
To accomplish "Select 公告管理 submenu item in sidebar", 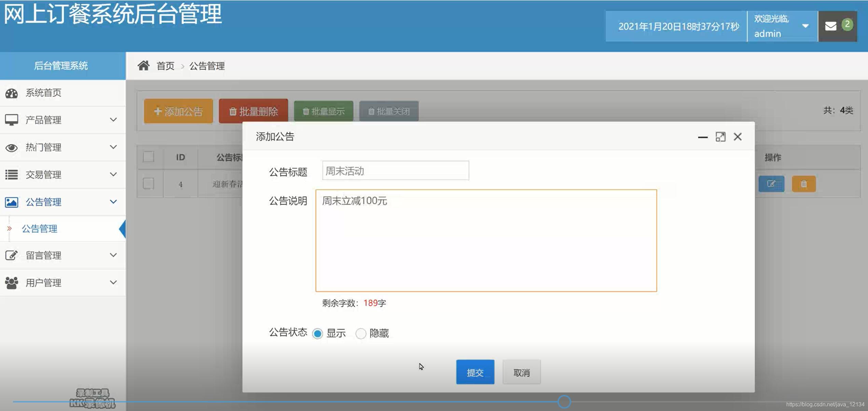I will pos(40,229).
